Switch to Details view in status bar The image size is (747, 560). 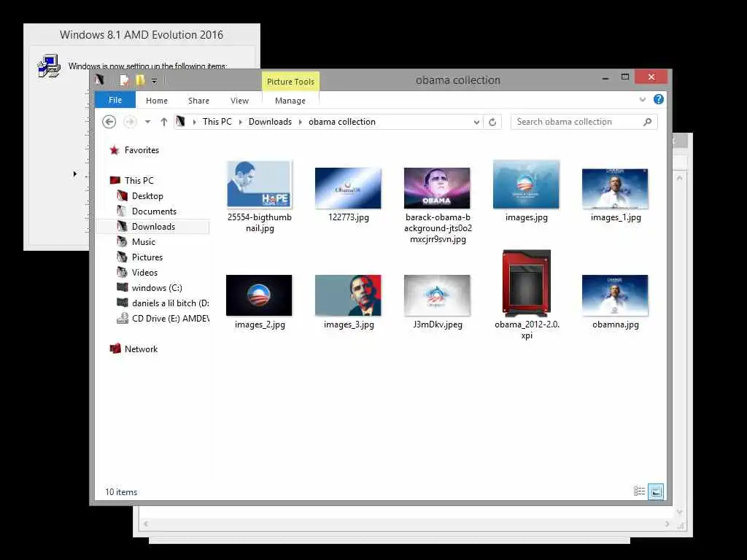tap(639, 491)
